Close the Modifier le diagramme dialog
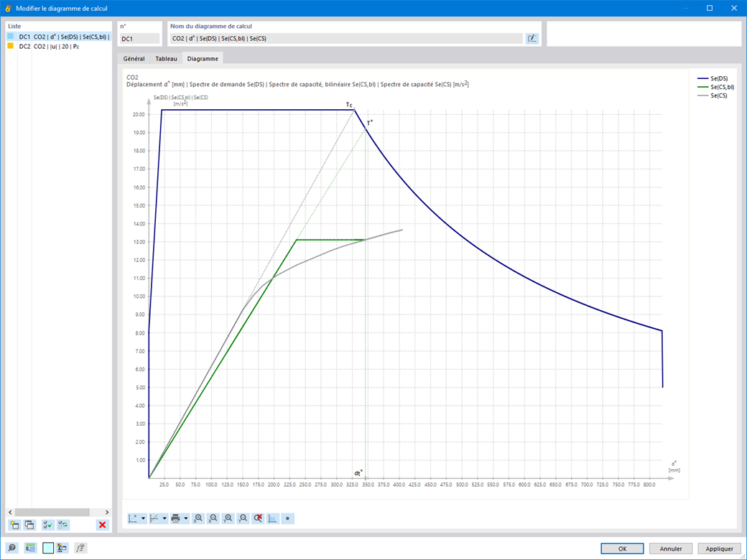 (x=734, y=8)
